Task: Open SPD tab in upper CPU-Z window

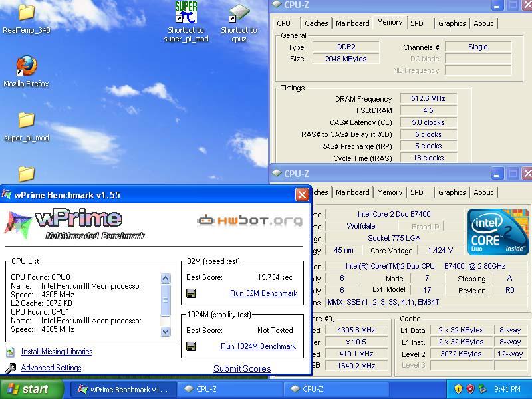Action: [x=417, y=23]
